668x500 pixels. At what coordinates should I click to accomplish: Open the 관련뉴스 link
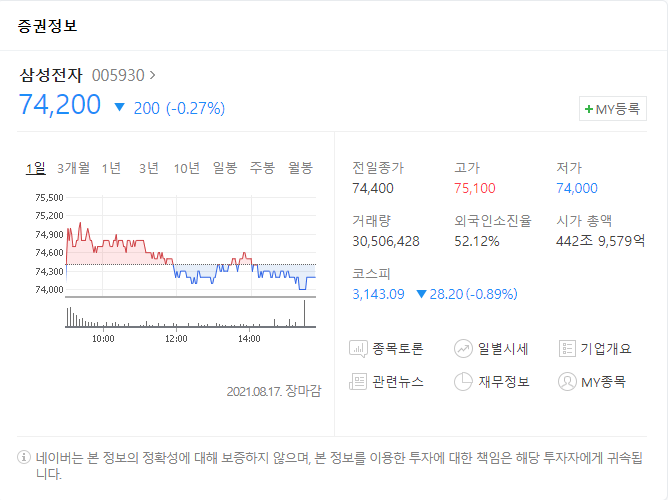[397, 382]
